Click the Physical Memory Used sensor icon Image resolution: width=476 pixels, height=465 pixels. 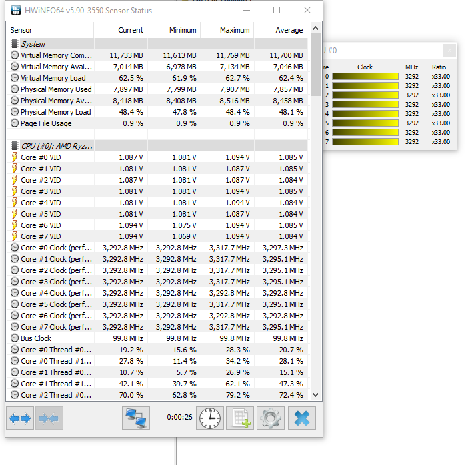point(15,89)
